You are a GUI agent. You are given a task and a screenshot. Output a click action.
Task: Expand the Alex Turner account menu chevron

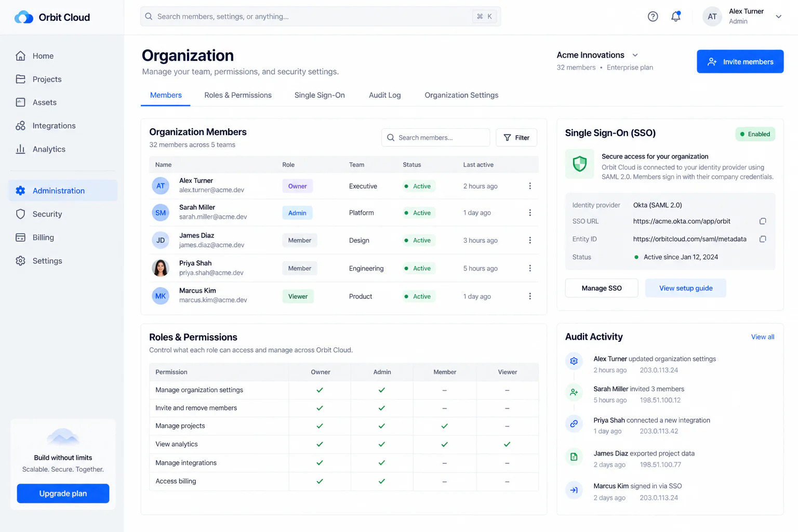coord(779,17)
